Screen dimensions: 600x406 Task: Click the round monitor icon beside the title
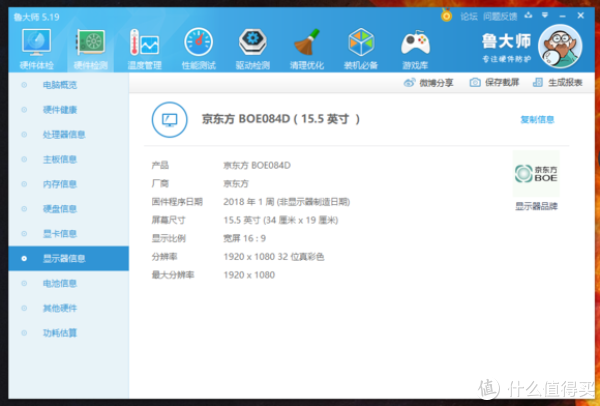[x=170, y=120]
